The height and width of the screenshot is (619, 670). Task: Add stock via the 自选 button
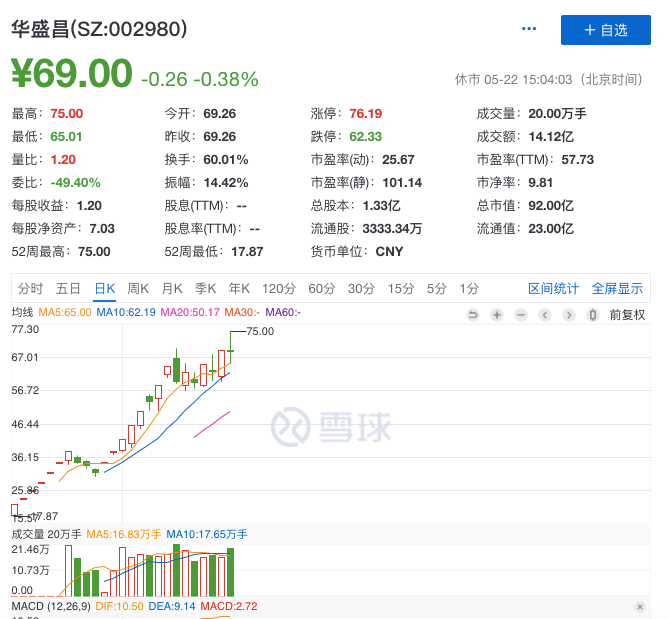pos(605,30)
